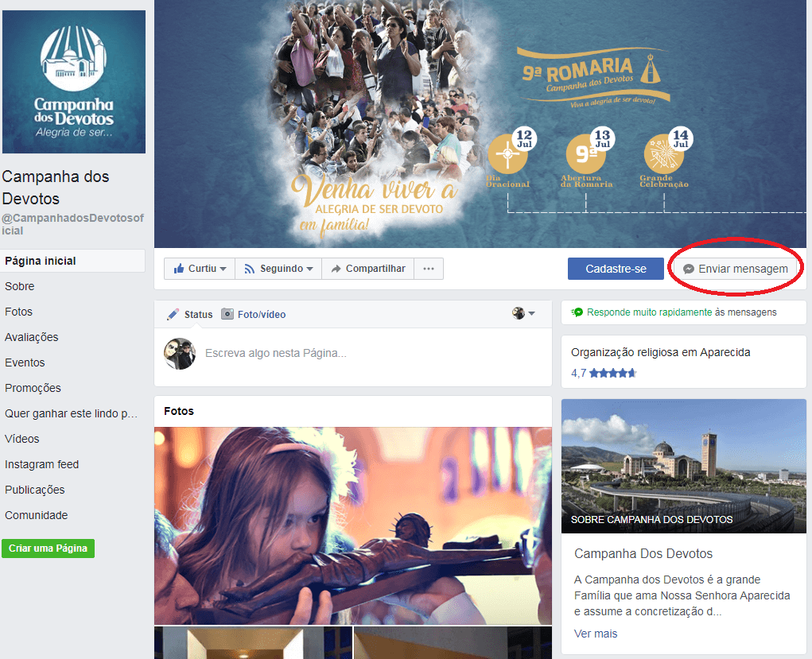
Task: Click the Foto/vídeo camera icon
Action: click(227, 314)
